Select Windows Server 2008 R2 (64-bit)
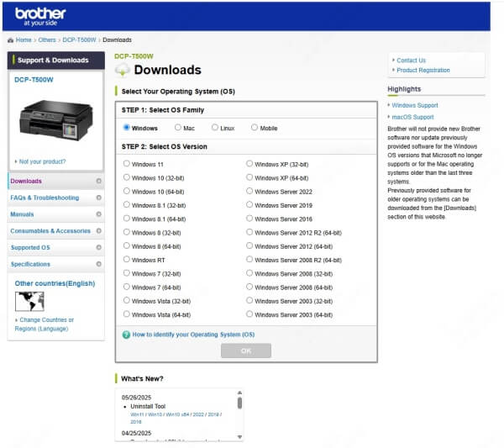504x448 pixels. click(x=249, y=259)
